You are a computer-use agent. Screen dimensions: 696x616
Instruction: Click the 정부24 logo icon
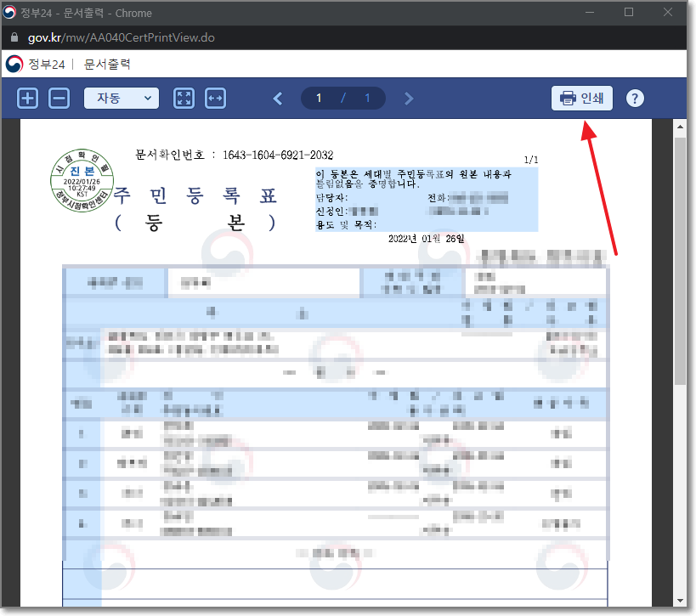pos(16,64)
